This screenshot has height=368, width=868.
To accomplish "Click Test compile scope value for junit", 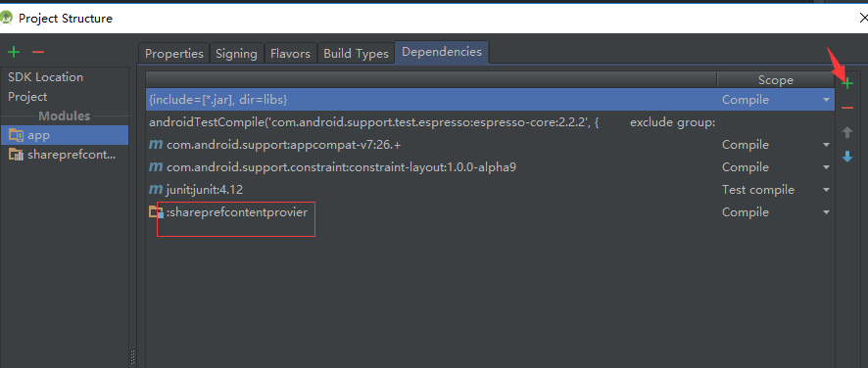I will point(758,190).
